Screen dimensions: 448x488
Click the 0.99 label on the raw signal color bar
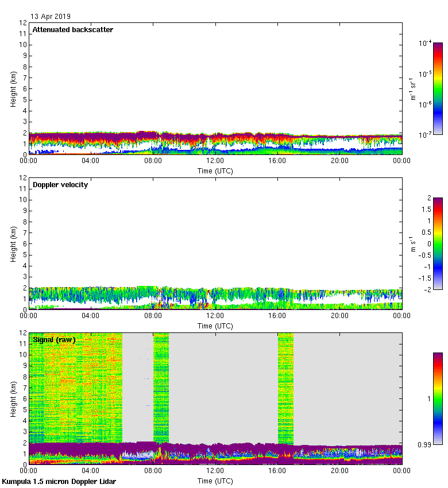coord(425,444)
